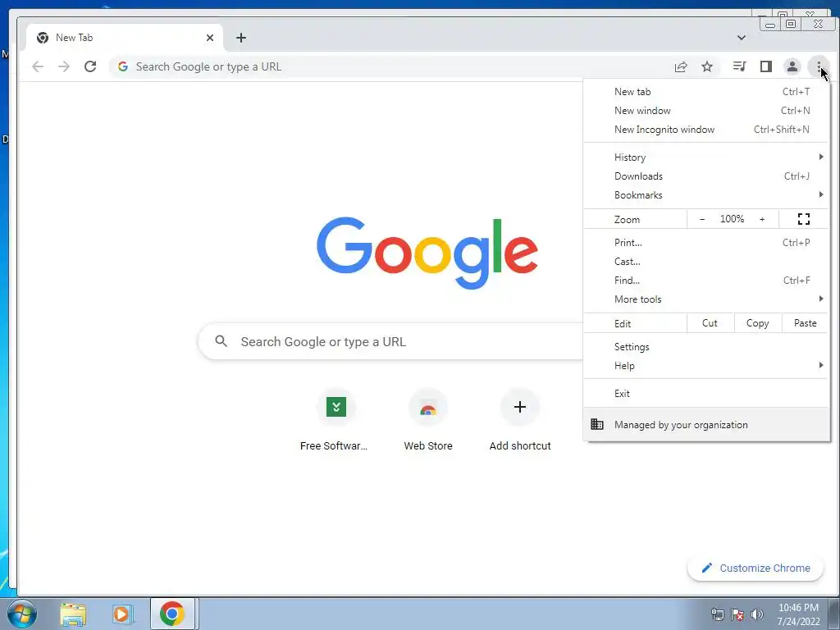Viewport: 840px width, 630px height.
Task: Choose Cast from the menu
Action: click(x=706, y=262)
